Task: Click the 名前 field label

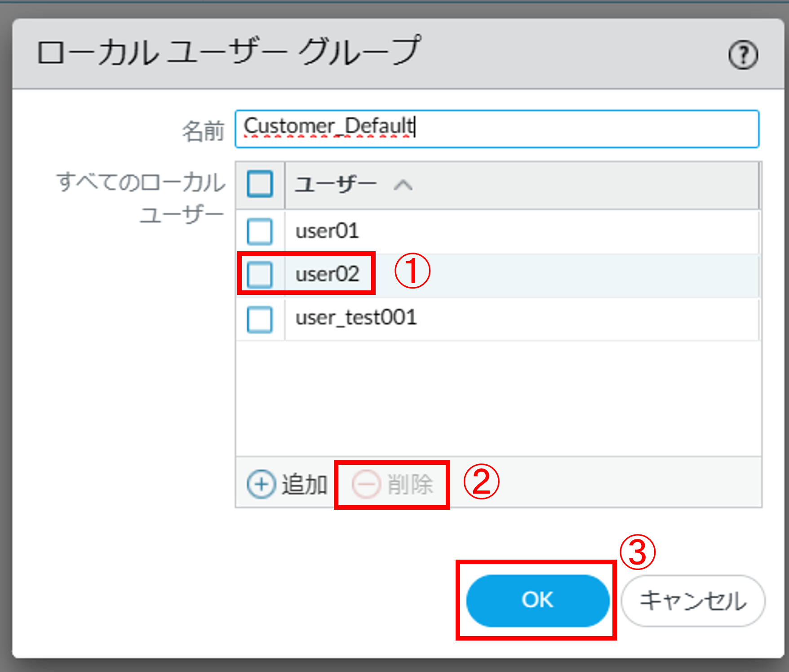Action: [x=203, y=131]
